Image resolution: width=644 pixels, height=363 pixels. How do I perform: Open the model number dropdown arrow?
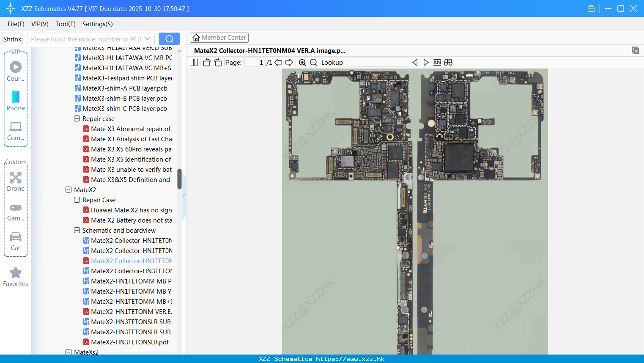click(148, 39)
